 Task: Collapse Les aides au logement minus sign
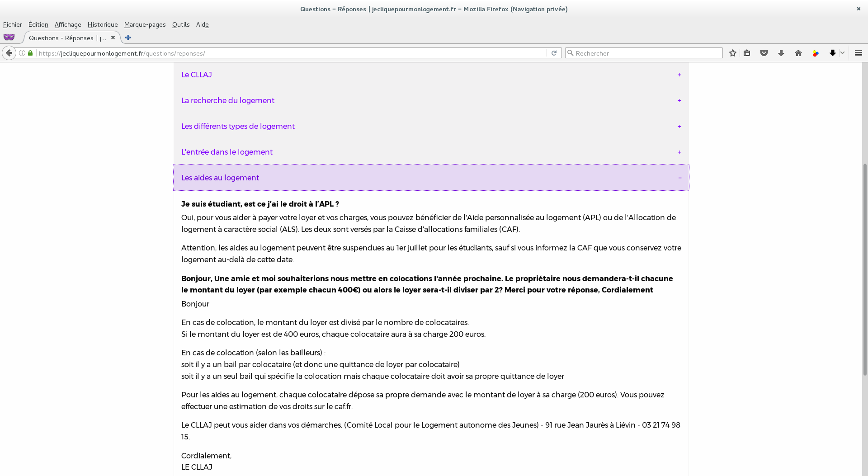(x=680, y=178)
